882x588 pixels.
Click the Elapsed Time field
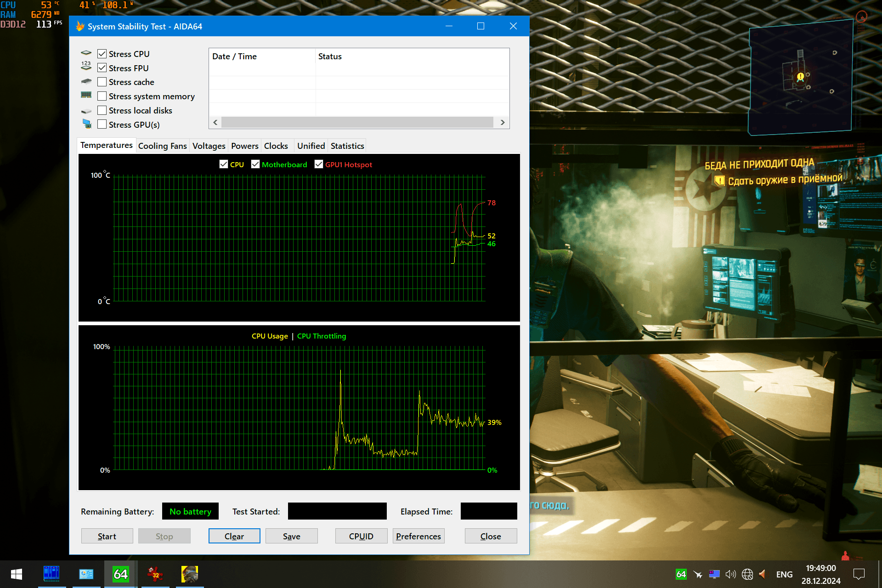[x=489, y=511]
